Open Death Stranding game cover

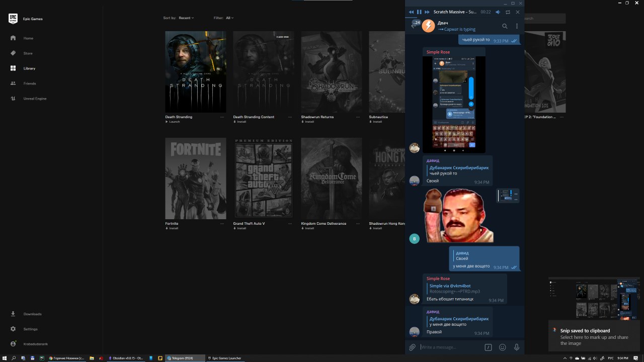coord(196,71)
